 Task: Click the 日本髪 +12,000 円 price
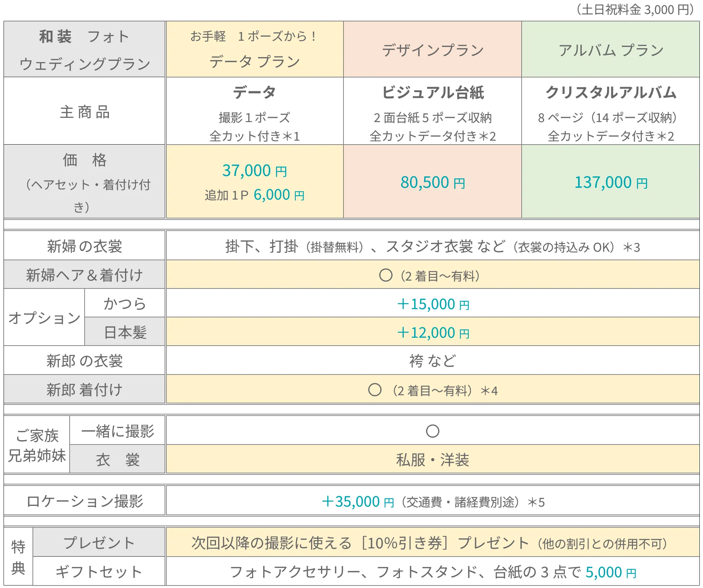[x=433, y=333]
